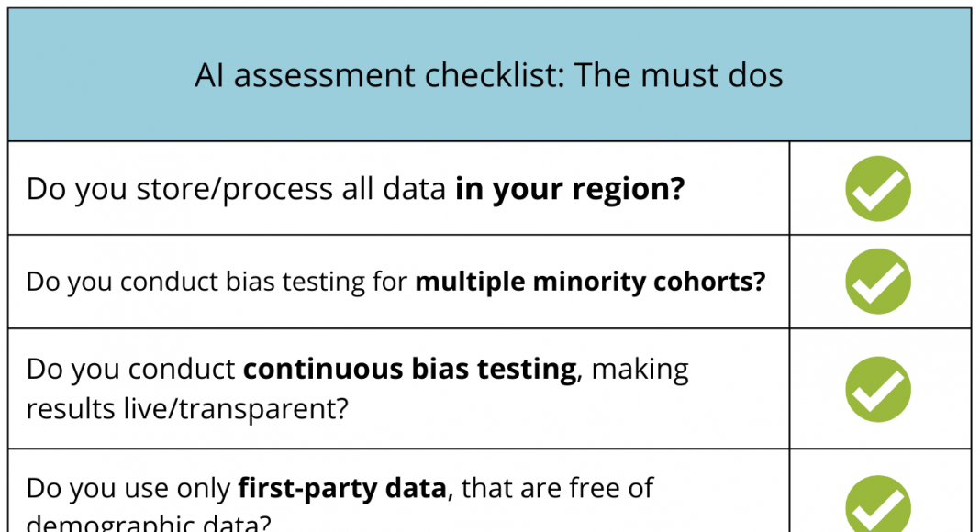Click the word 'making' in third row
Image resolution: width=980 pixels, height=532 pixels.
point(640,370)
